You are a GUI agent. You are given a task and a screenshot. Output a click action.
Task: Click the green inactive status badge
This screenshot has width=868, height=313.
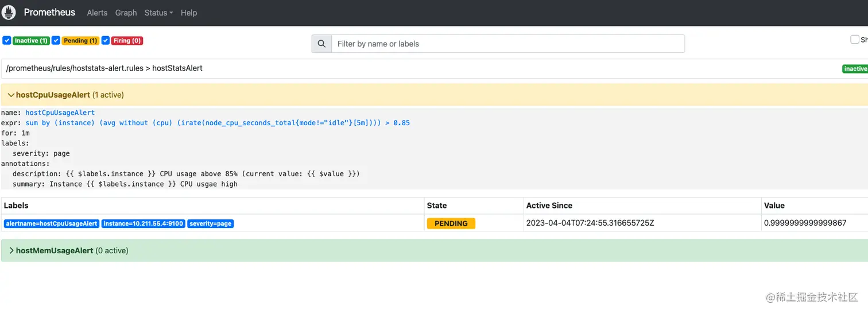(x=855, y=69)
